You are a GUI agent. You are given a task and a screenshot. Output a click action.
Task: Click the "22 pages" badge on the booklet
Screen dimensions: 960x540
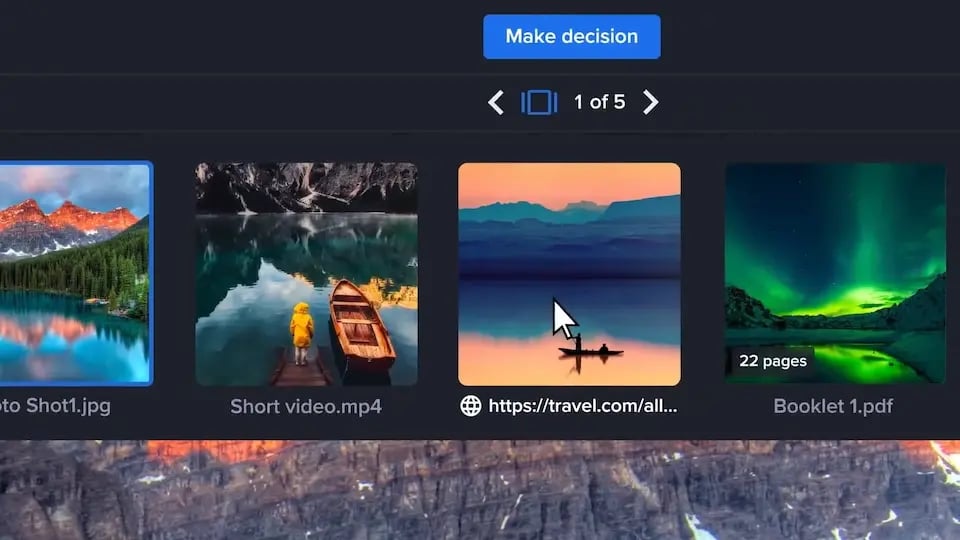coord(772,361)
